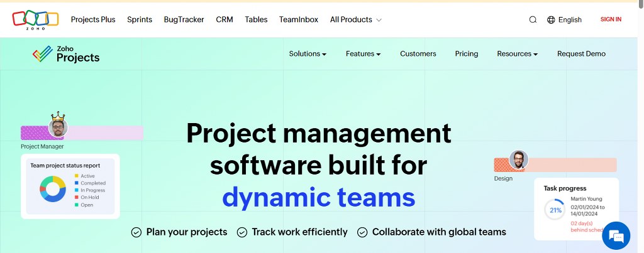
Task: Click the 21% task progress circle
Action: tap(555, 210)
